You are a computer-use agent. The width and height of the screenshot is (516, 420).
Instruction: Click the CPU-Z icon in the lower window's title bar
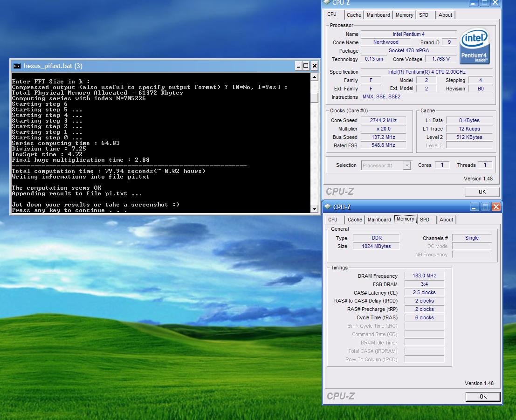coord(328,207)
